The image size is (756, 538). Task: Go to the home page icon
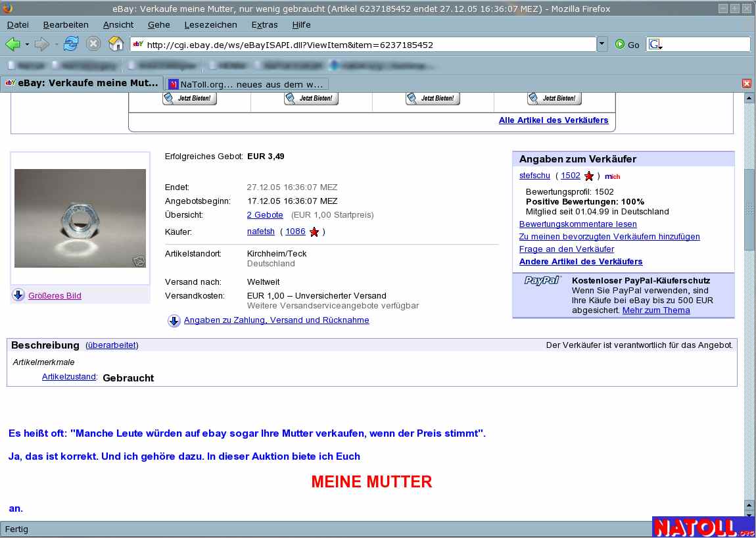click(116, 44)
